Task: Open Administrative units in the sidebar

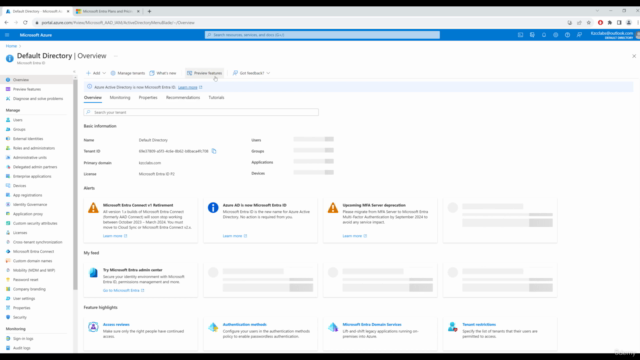Action: [x=29, y=158]
